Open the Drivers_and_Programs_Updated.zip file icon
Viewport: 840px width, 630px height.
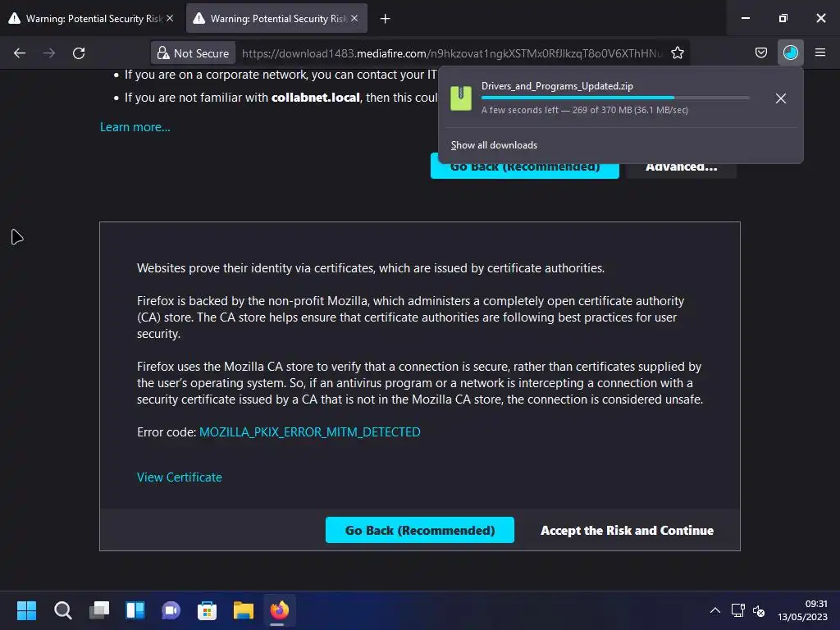click(461, 98)
